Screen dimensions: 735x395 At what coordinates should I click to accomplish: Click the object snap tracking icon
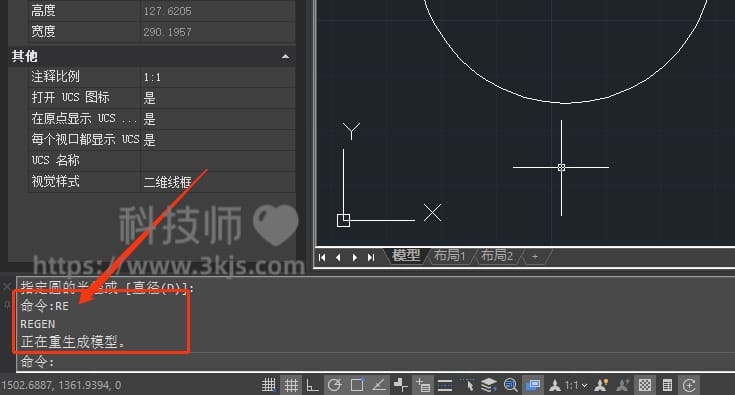379,385
